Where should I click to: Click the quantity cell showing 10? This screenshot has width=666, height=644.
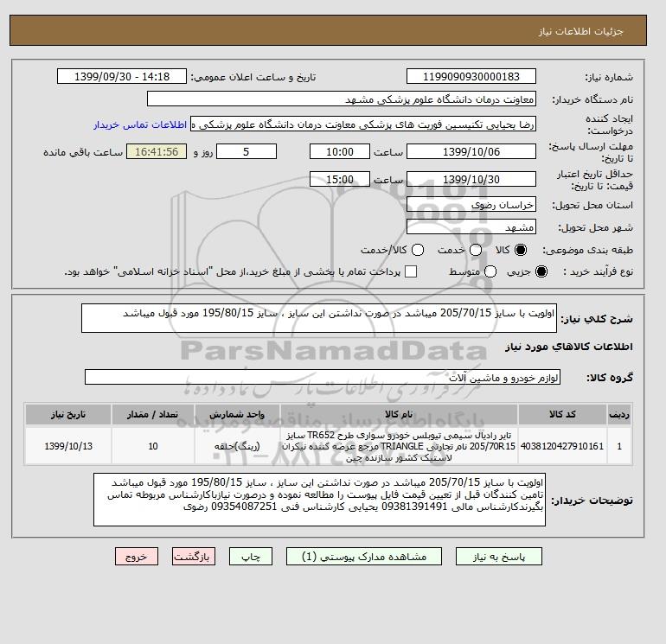[153, 446]
